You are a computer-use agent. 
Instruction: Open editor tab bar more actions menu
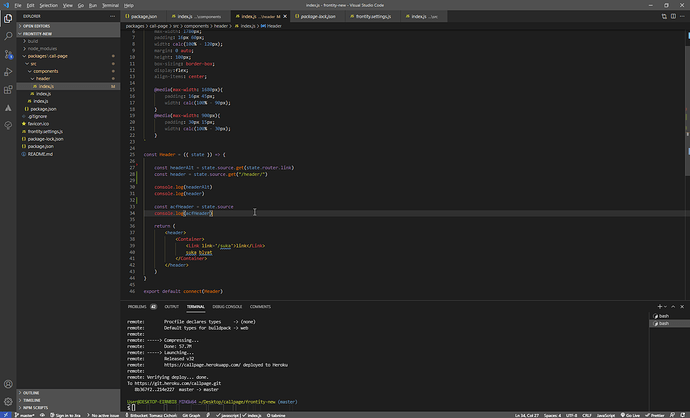(x=682, y=17)
